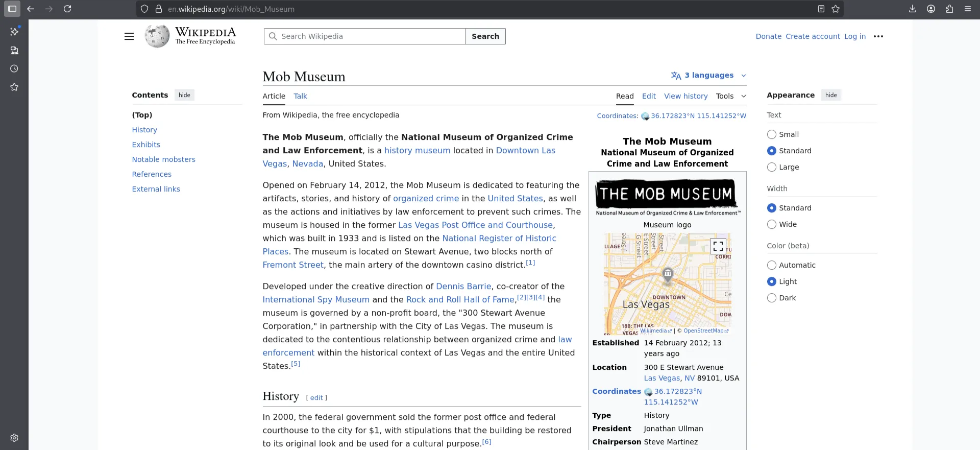
Task: Click the browser forward arrow
Action: [x=49, y=9]
